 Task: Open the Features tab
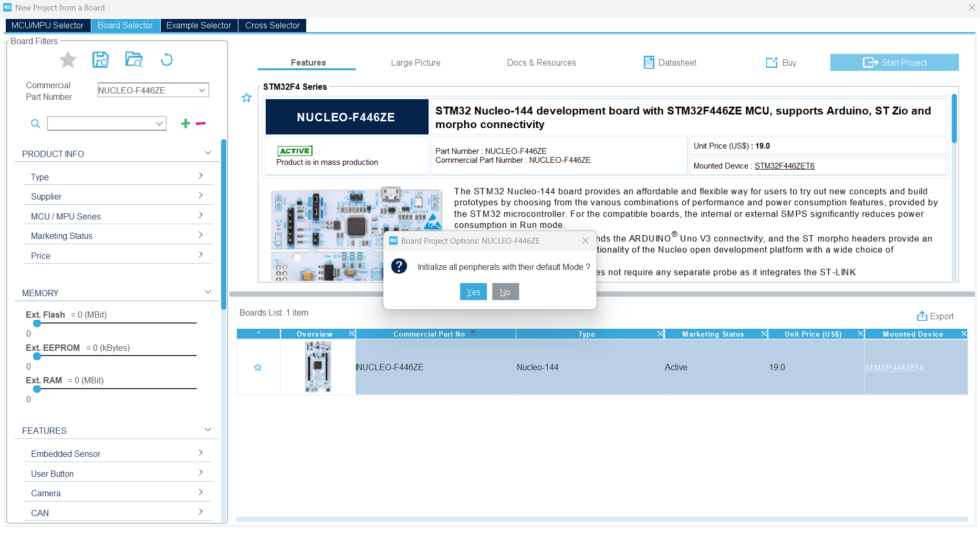pos(308,62)
